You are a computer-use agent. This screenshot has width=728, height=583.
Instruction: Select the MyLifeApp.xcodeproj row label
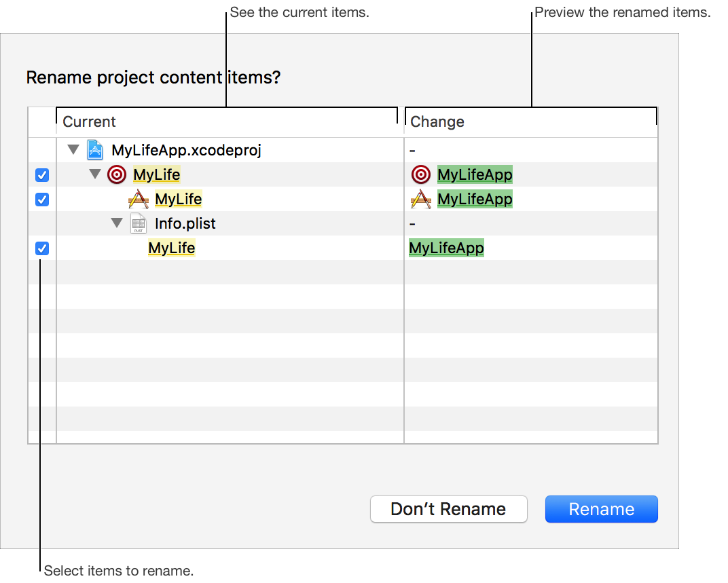tap(186, 150)
